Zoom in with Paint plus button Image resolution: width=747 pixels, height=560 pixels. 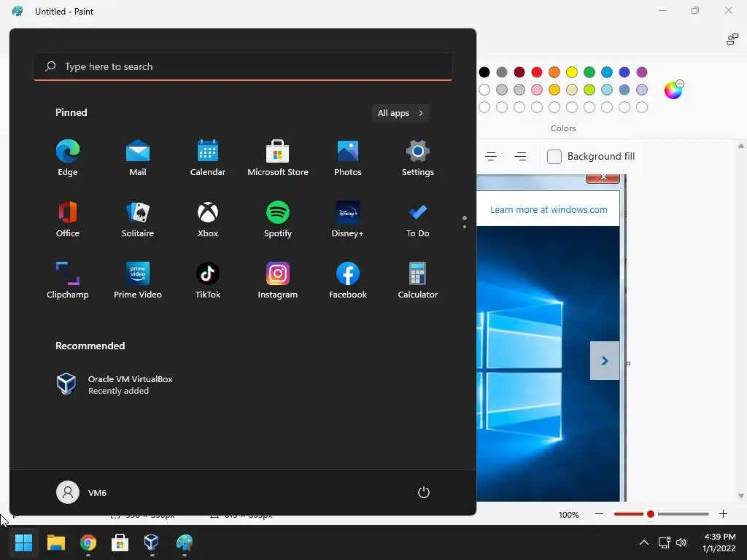click(723, 514)
